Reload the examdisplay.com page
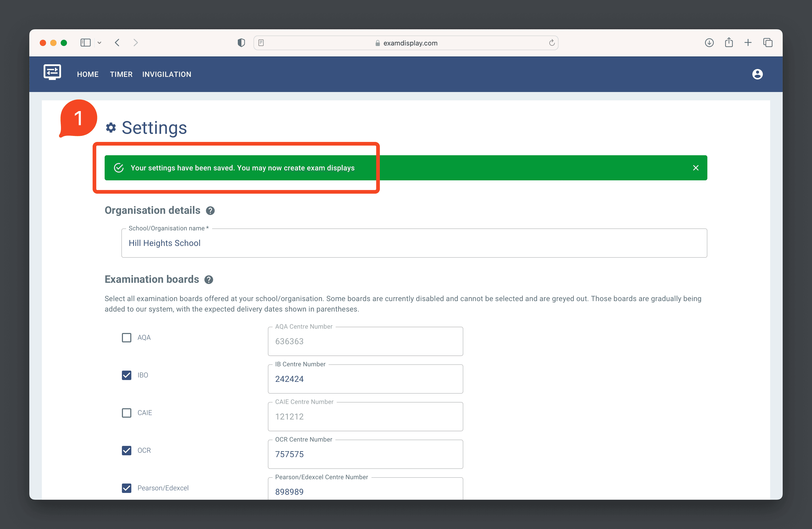Image resolution: width=812 pixels, height=529 pixels. tap(552, 43)
